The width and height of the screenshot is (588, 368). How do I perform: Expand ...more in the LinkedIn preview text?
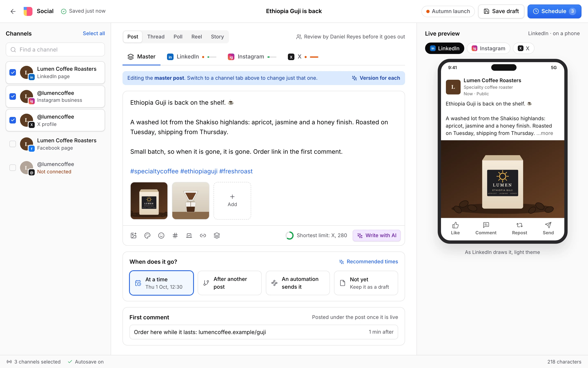[x=545, y=133]
